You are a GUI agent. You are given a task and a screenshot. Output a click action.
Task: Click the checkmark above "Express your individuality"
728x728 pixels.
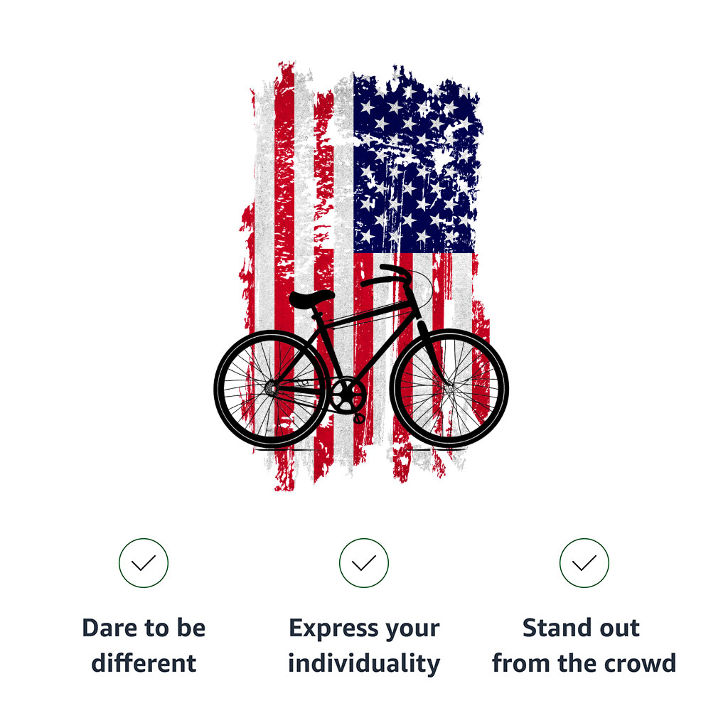363,563
